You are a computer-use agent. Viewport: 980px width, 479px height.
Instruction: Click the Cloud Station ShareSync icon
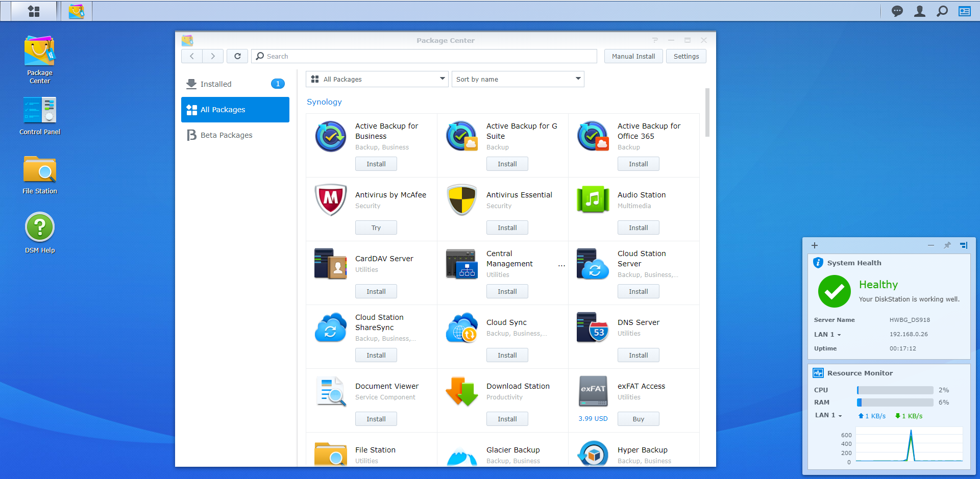[x=331, y=327]
